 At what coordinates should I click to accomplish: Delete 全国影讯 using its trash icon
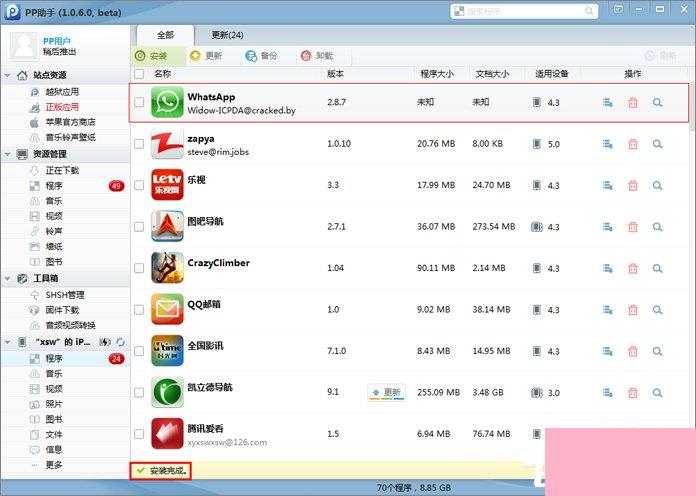(633, 351)
